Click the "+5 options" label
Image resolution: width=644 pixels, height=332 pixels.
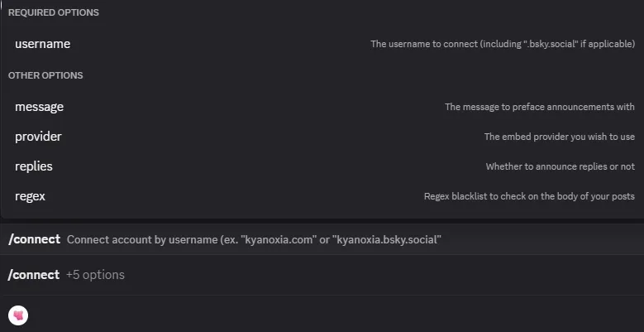point(95,275)
